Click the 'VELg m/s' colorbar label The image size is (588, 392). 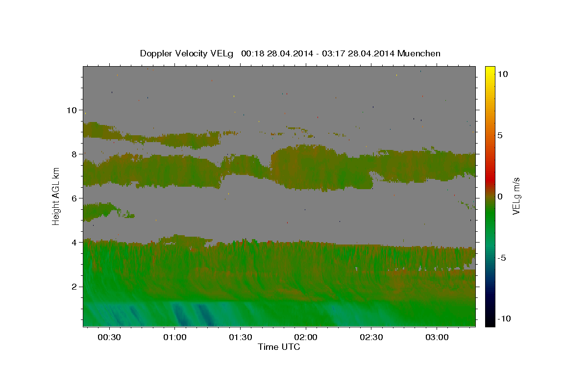516,196
